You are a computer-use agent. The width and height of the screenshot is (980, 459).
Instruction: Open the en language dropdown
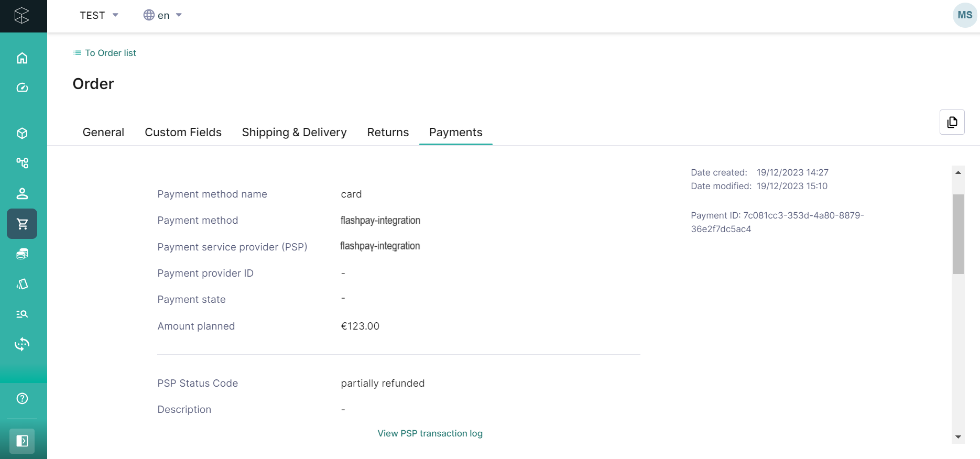point(162,15)
